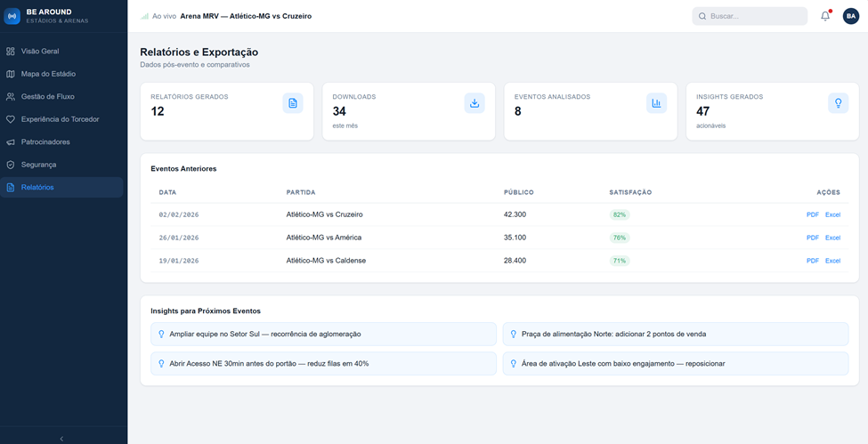
Task: Go to Mapa do Estádio
Action: [62, 74]
